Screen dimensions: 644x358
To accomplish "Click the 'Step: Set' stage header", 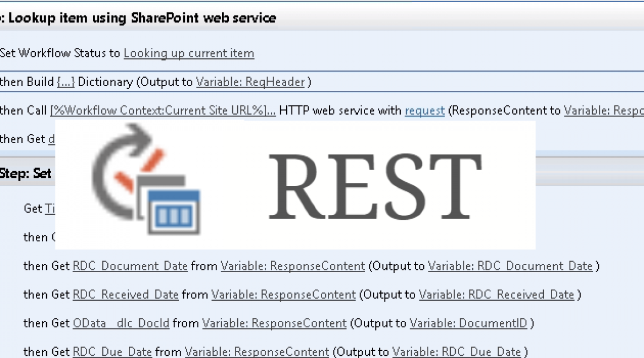I will point(25,173).
